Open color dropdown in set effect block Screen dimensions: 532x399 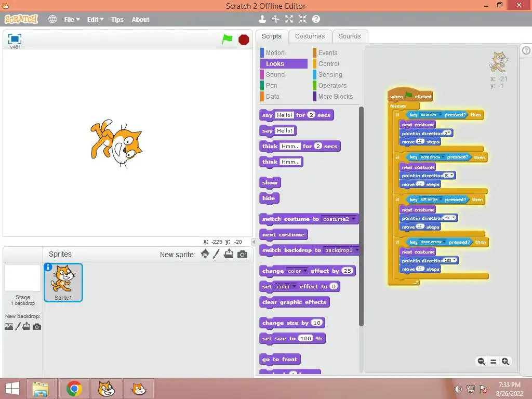click(286, 286)
